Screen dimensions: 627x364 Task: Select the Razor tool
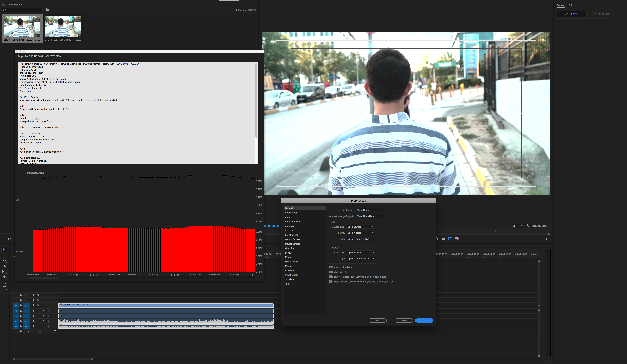pos(4,266)
